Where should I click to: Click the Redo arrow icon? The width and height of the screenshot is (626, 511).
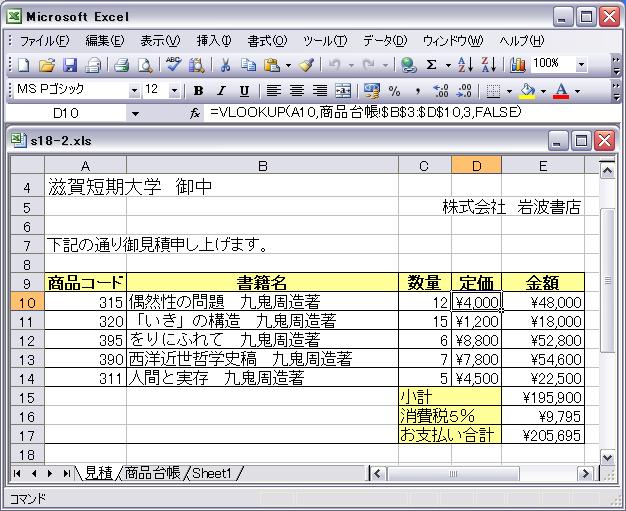[368, 65]
